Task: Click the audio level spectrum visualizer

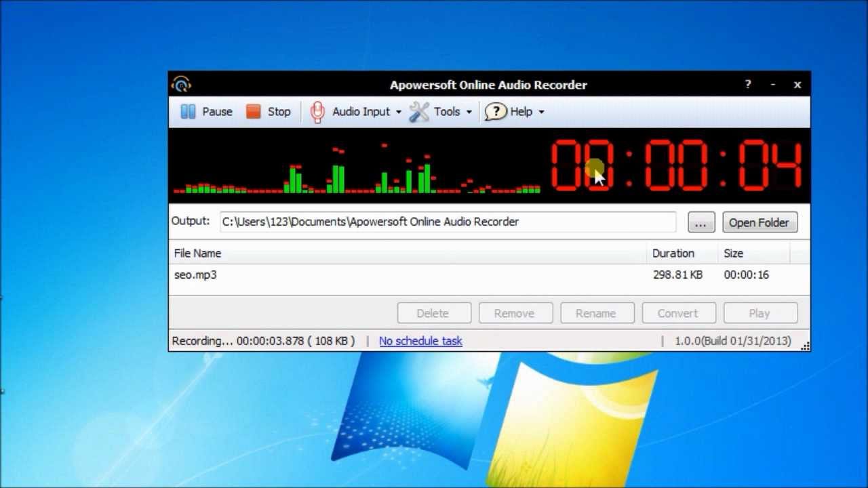Action: point(357,169)
